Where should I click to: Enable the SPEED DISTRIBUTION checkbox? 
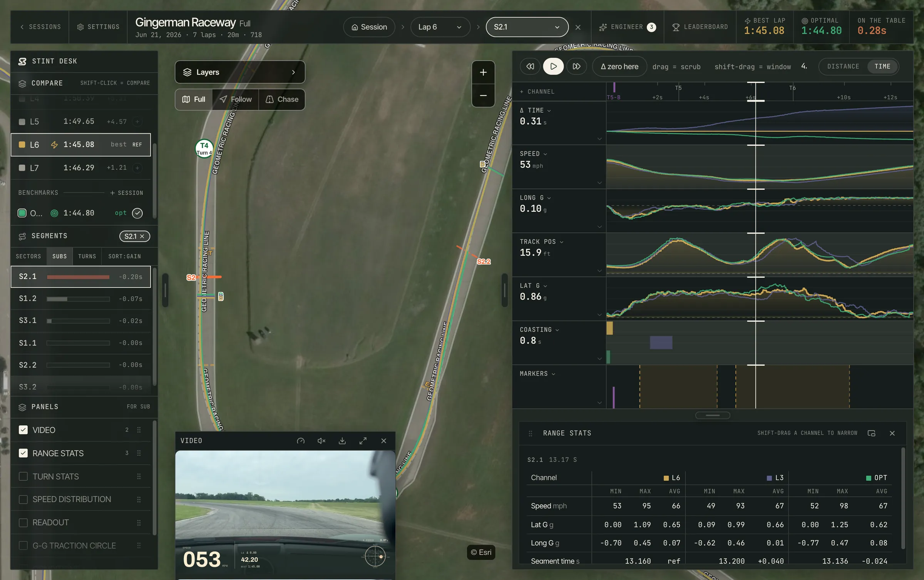[23, 500]
